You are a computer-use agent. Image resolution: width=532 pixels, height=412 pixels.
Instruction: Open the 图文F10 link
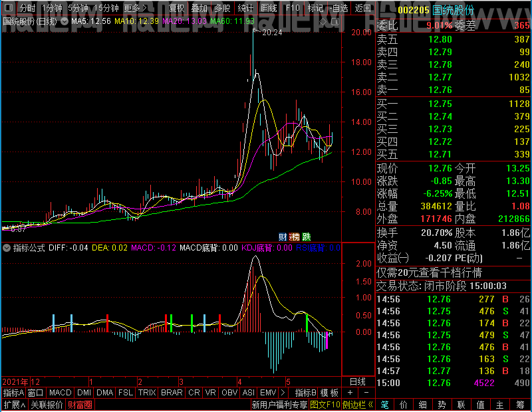tap(325, 405)
